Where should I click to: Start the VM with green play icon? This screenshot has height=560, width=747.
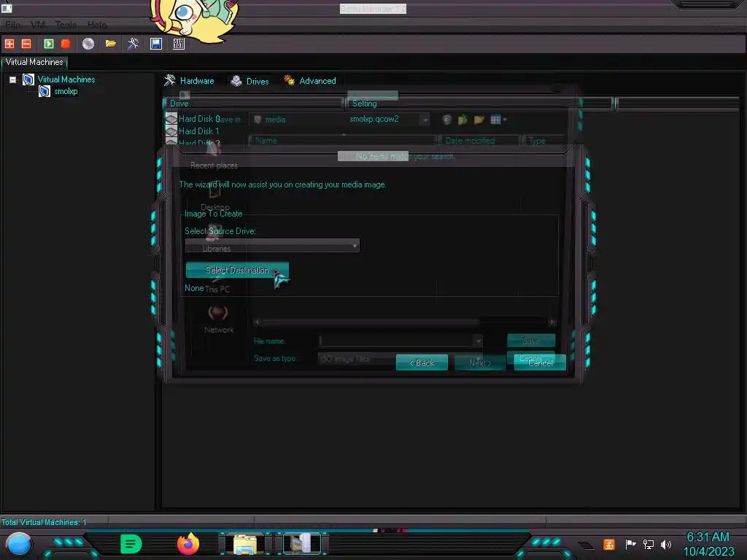(49, 44)
